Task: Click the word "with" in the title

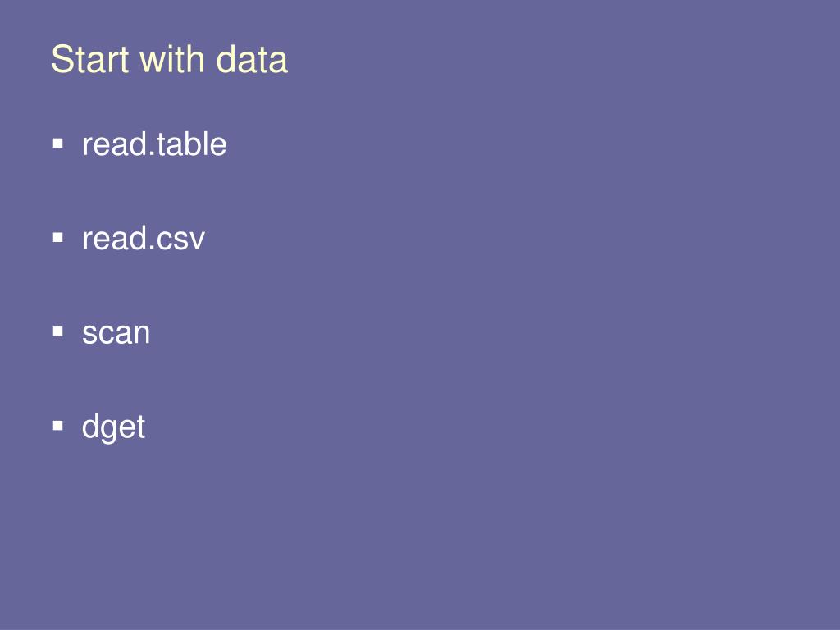Action: (172, 59)
